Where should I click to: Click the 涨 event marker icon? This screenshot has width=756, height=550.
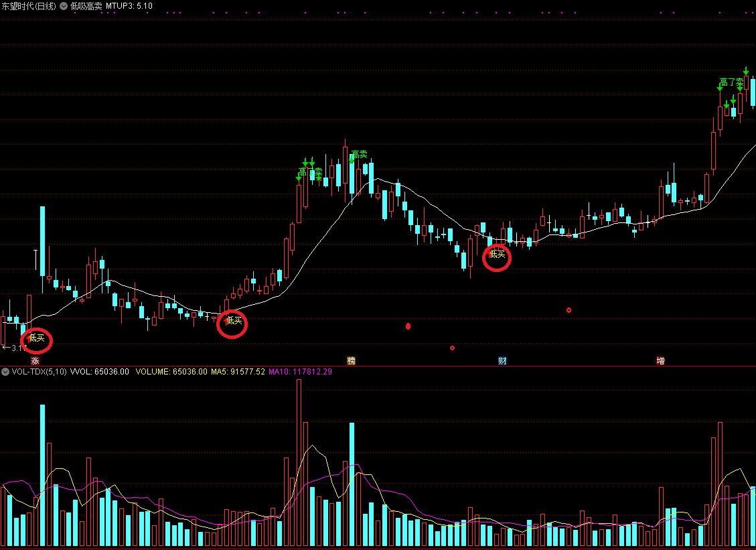35,360
